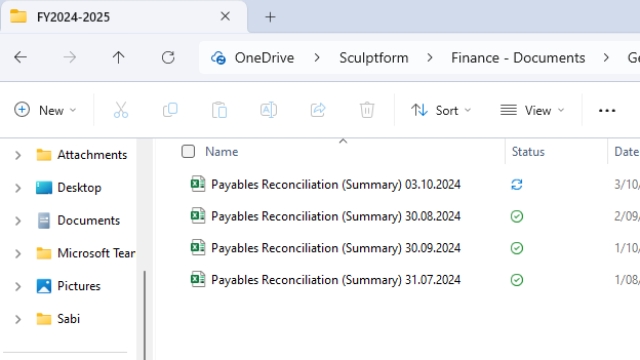Navigate to OneDrive breadcrumb
The width and height of the screenshot is (640, 360).
264,58
